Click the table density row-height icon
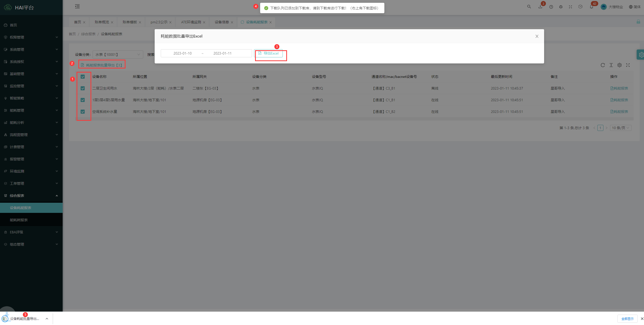This screenshot has height=325, width=644. coord(611,65)
